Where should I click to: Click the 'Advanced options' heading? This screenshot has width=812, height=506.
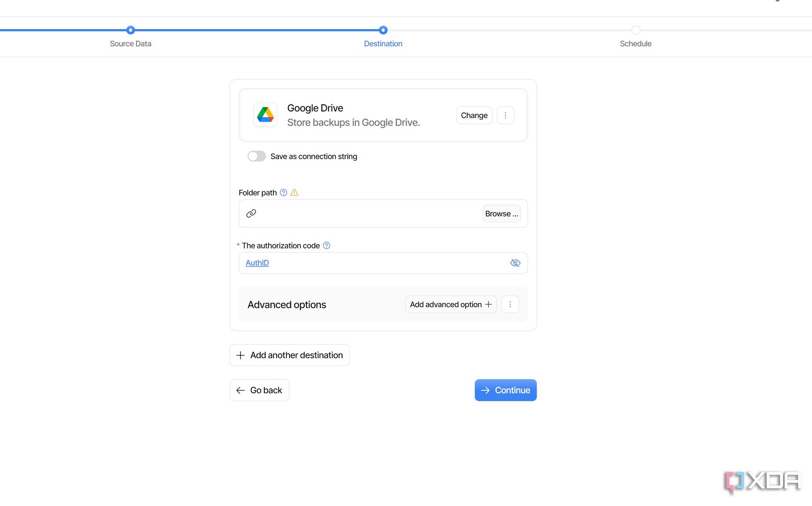tap(287, 305)
